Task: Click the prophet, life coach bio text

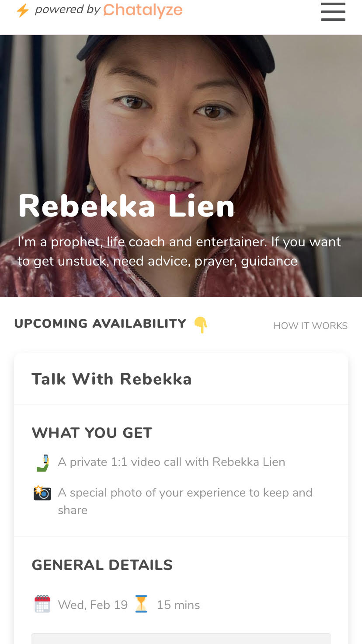Action: coord(179,252)
